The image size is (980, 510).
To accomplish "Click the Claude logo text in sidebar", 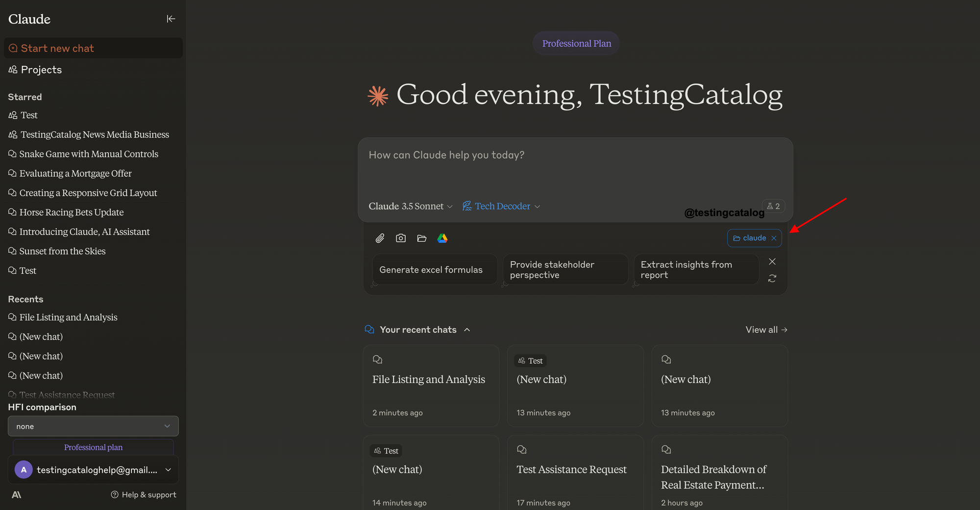I will pos(29,19).
